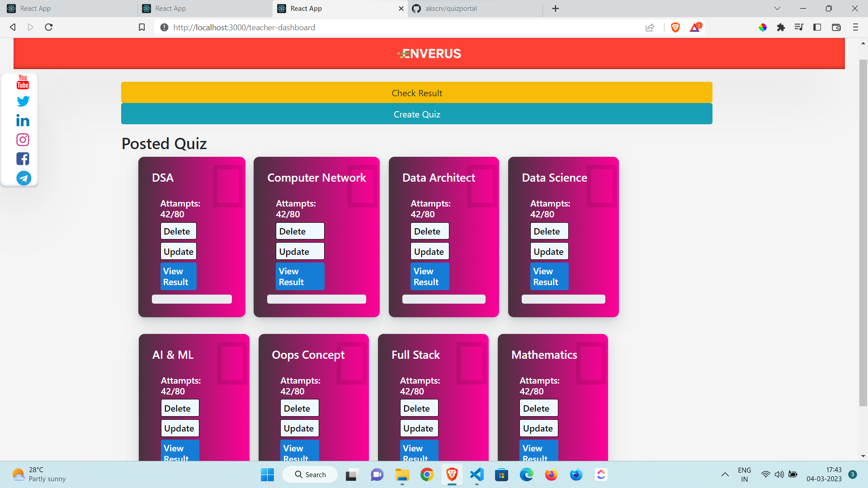868x488 pixels.
Task: Open VS Code from the taskbar
Action: tap(476, 474)
